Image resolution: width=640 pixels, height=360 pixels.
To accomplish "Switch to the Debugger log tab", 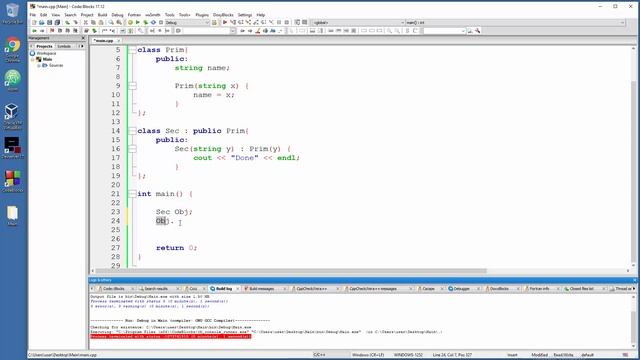I will pyautogui.click(x=461, y=289).
